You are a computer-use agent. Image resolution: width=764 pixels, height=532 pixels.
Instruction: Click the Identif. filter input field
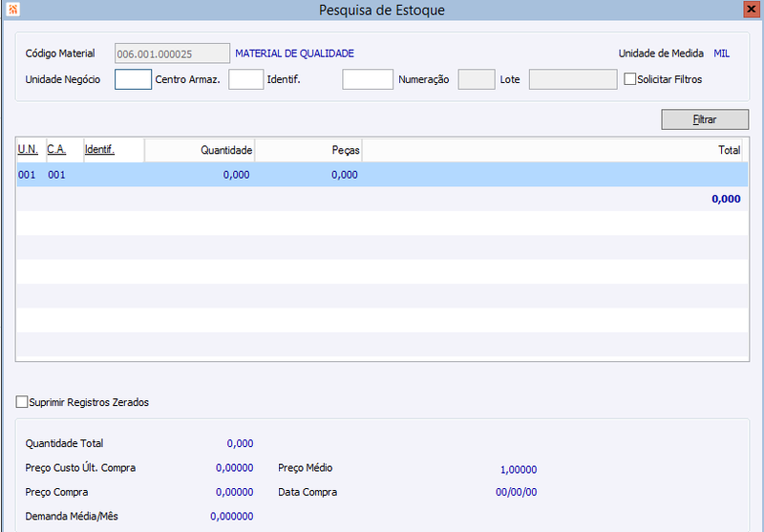pos(368,79)
